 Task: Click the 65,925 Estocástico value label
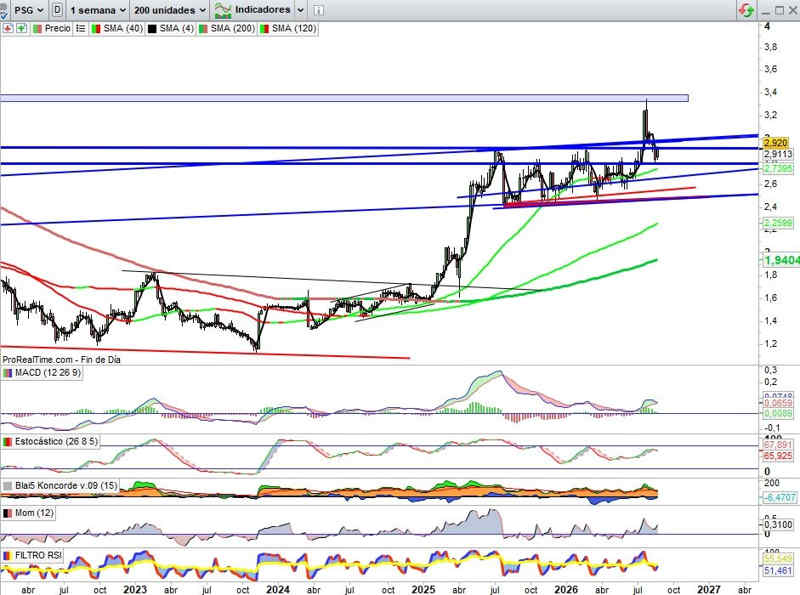pos(778,456)
